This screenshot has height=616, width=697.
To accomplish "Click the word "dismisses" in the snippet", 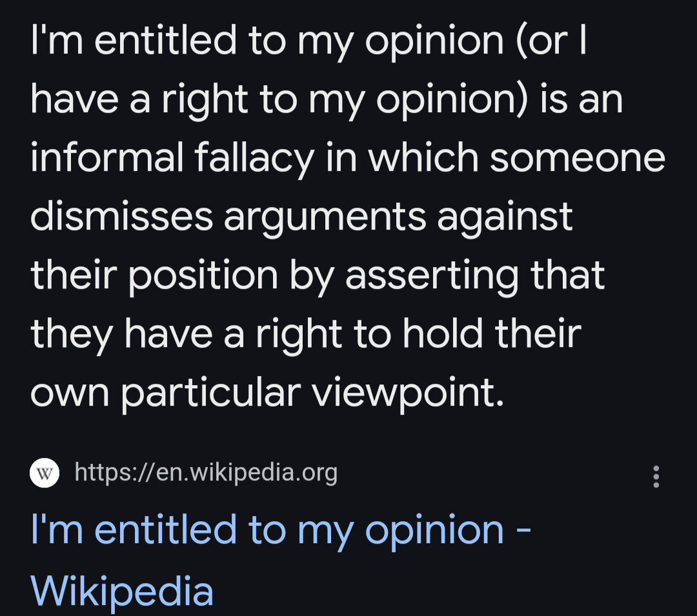I will pyautogui.click(x=121, y=216).
